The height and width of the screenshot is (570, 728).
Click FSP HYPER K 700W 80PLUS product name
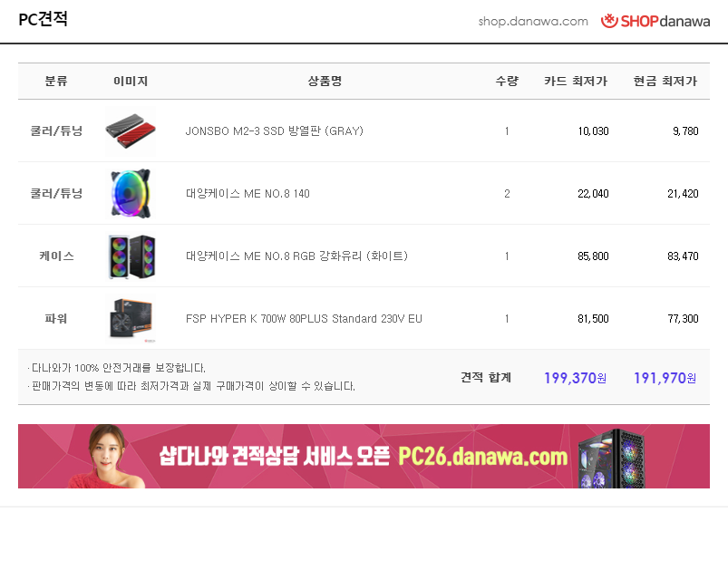pyautogui.click(x=304, y=319)
